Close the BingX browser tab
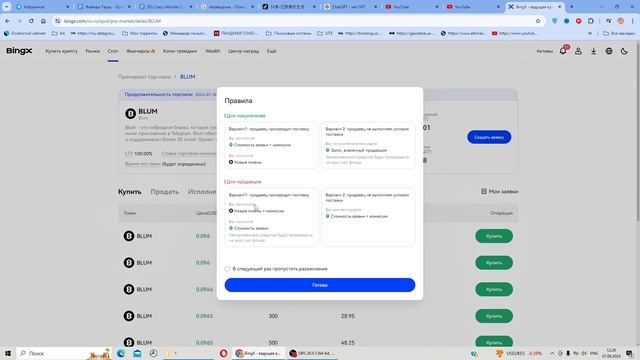 click(560, 7)
